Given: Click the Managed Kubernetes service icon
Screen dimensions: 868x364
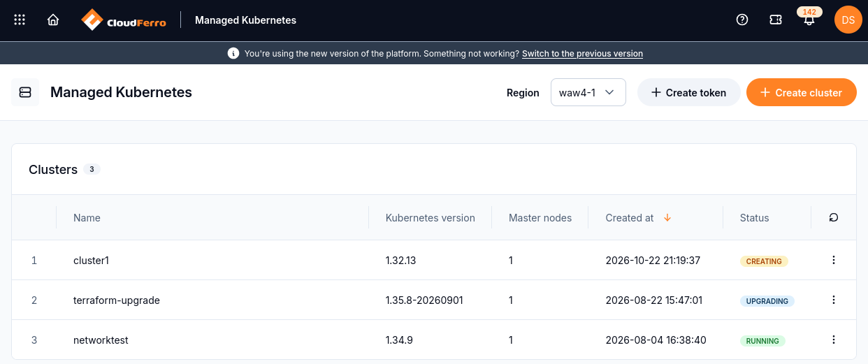Looking at the screenshot, I should click(25, 92).
